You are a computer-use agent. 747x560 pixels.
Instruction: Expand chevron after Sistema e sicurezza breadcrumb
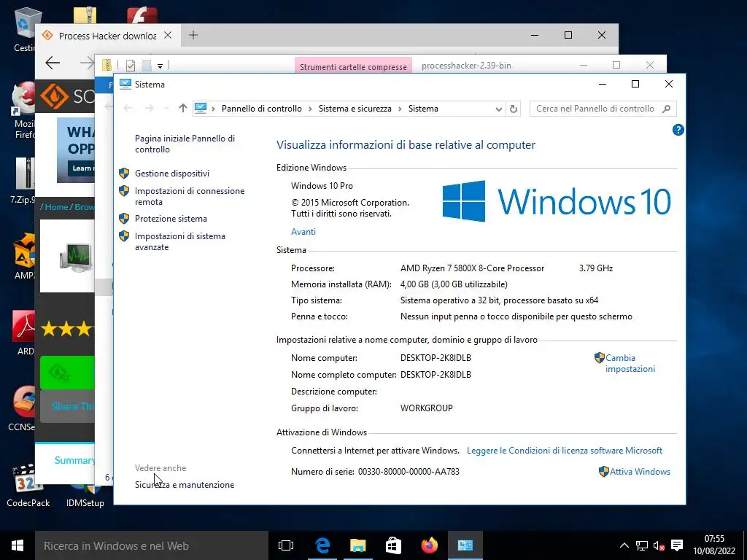click(400, 109)
